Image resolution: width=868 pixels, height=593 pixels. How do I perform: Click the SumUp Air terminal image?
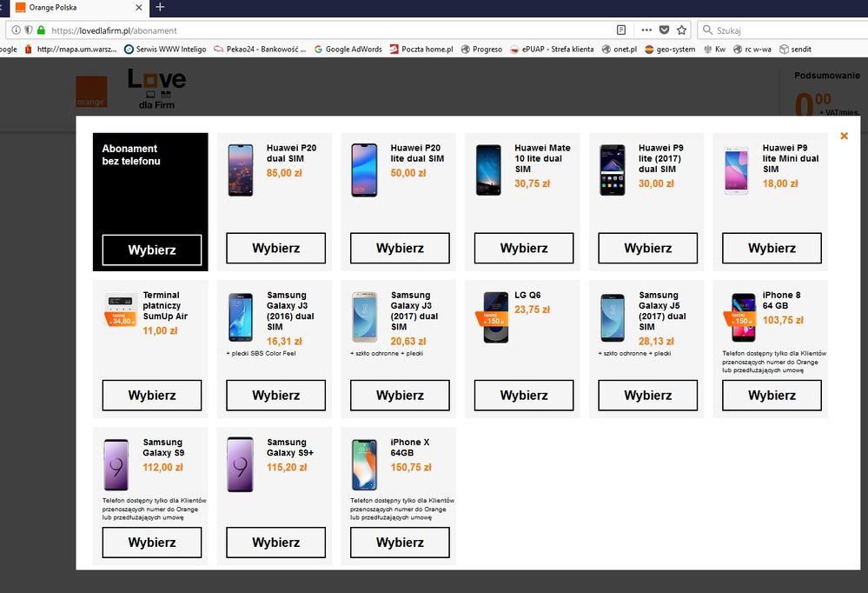tap(121, 309)
